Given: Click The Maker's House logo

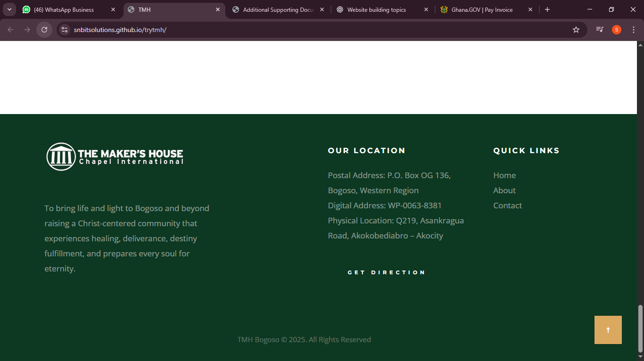Looking at the screenshot, I should [115, 156].
